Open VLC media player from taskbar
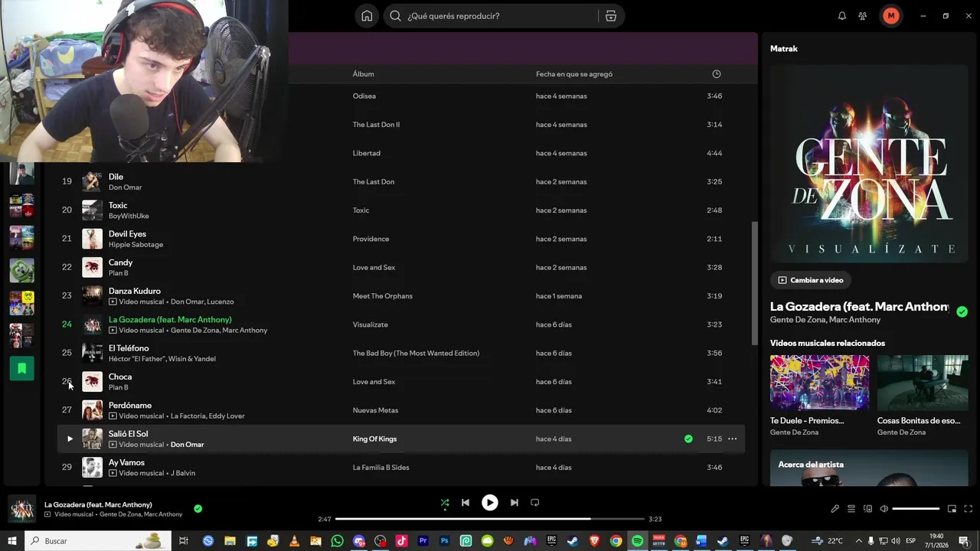 (x=295, y=541)
